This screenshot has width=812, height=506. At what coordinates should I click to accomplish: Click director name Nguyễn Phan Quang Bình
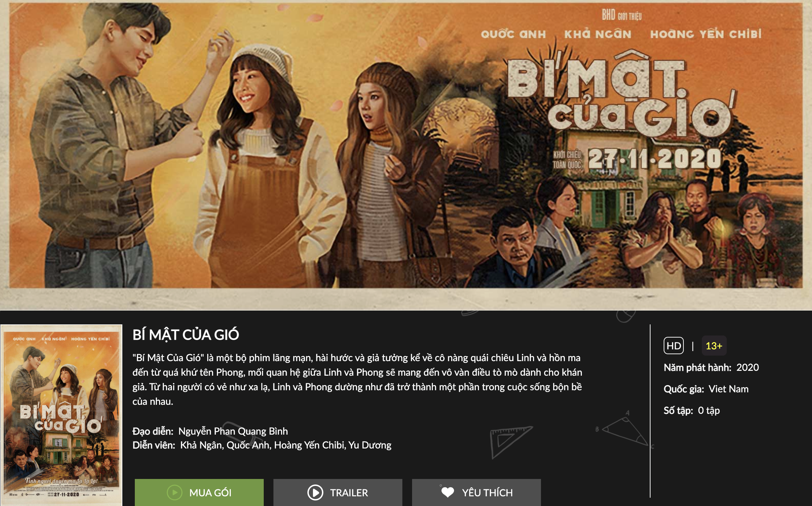point(233,431)
